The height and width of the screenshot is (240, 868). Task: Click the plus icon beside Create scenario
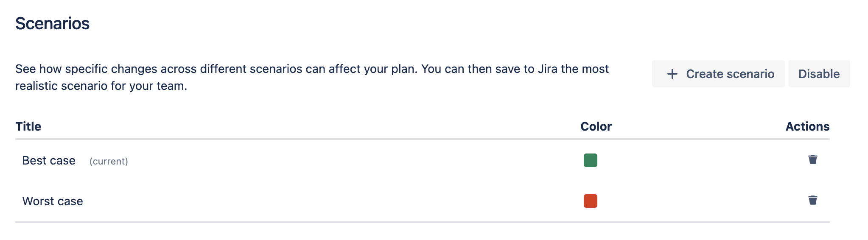pyautogui.click(x=672, y=74)
